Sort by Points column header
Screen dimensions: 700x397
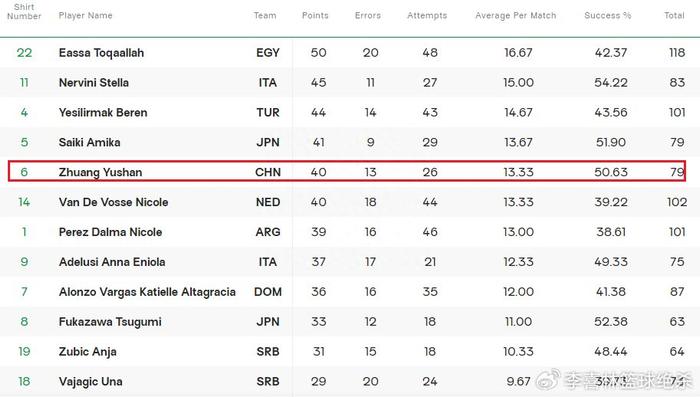(315, 16)
